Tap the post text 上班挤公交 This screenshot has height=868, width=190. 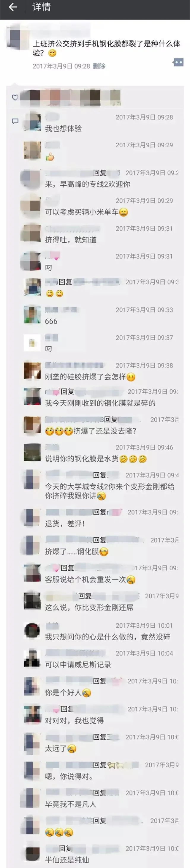coord(107,48)
